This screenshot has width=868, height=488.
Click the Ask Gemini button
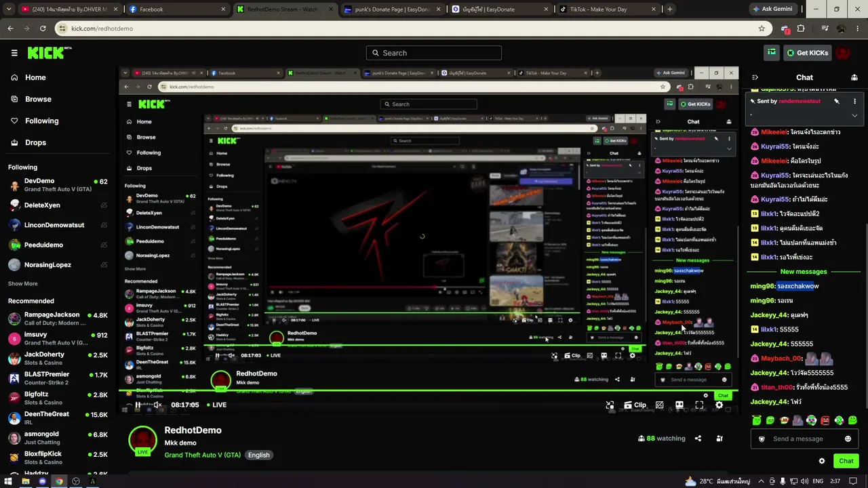[x=772, y=9]
